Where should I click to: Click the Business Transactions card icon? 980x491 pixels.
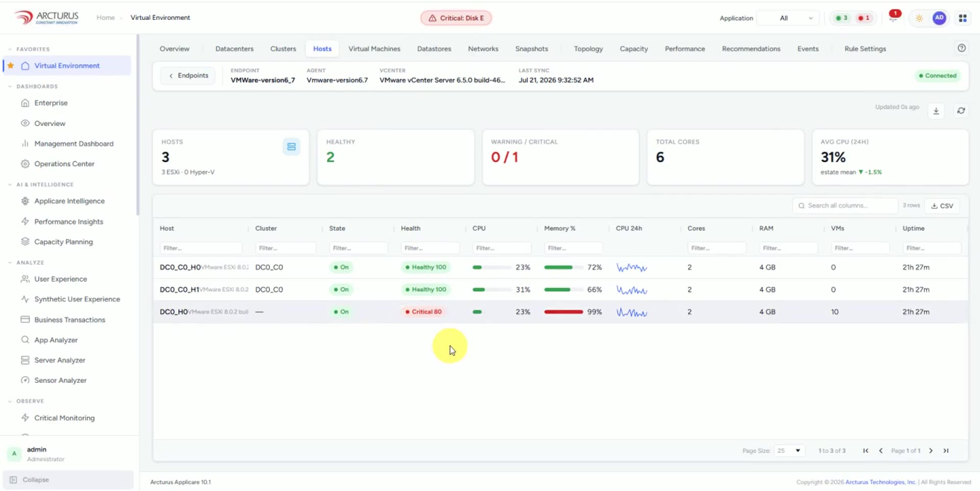pos(25,320)
